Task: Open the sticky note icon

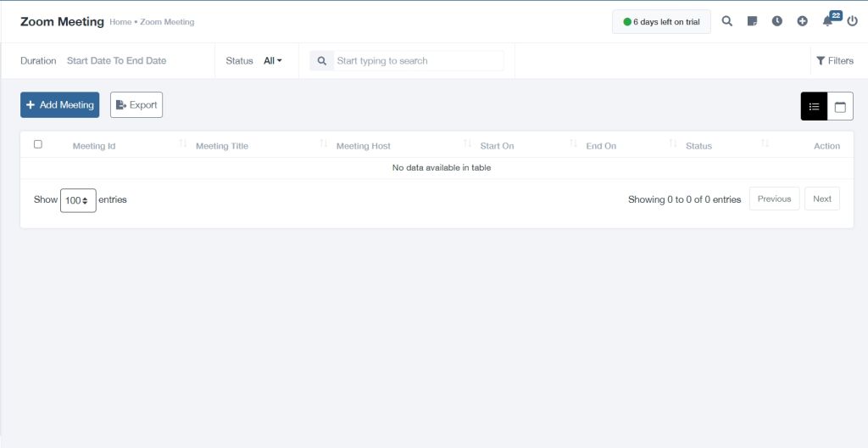Action: tap(752, 21)
